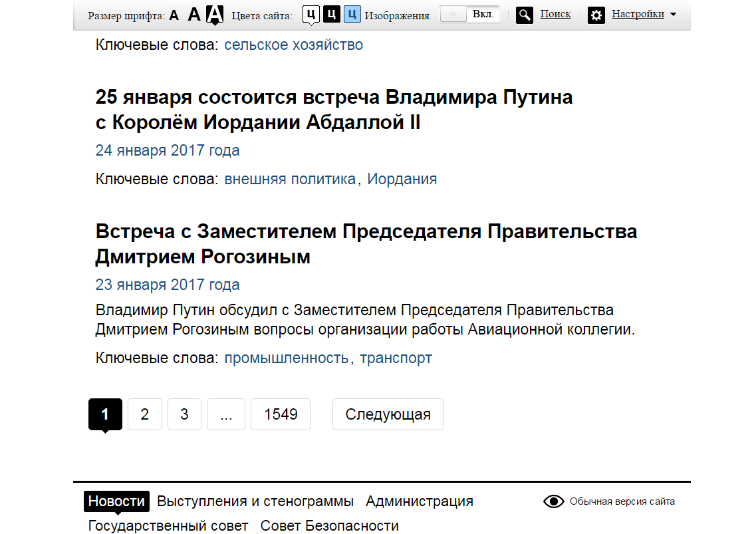Click the settings gear icon
The height and width of the screenshot is (534, 756).
[596, 15]
